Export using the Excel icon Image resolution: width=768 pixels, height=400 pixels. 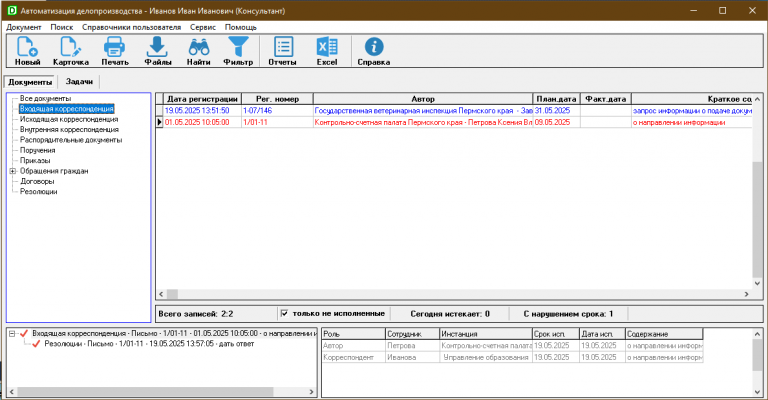pos(327,46)
